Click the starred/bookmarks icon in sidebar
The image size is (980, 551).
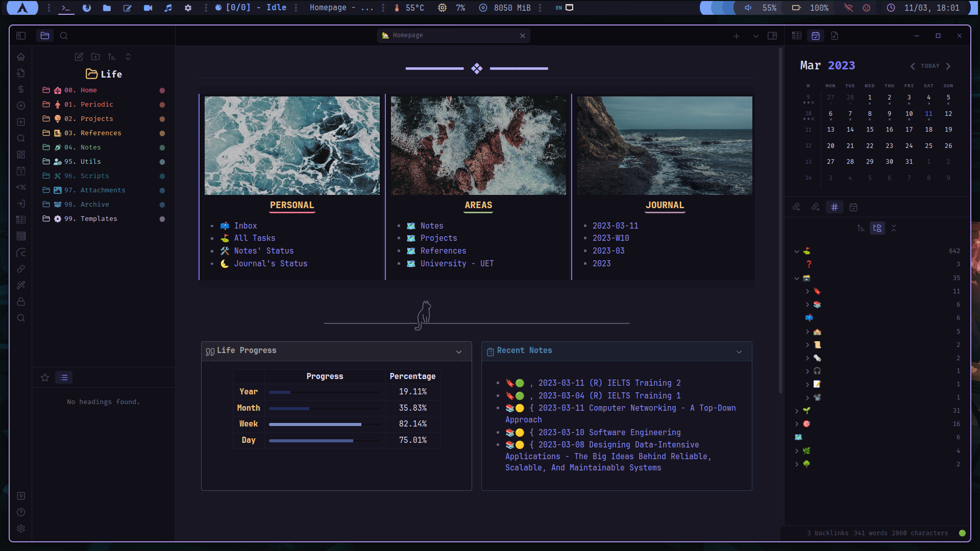point(45,378)
